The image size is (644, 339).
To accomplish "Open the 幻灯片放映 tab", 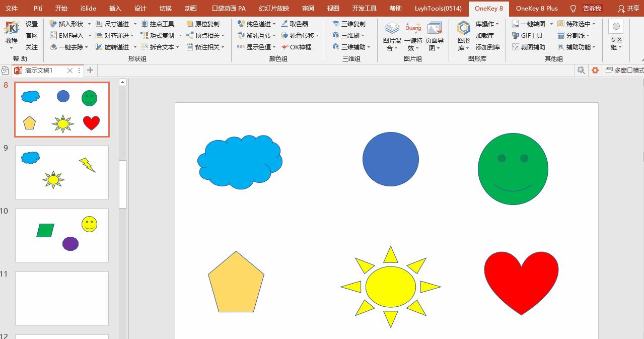I will (274, 8).
